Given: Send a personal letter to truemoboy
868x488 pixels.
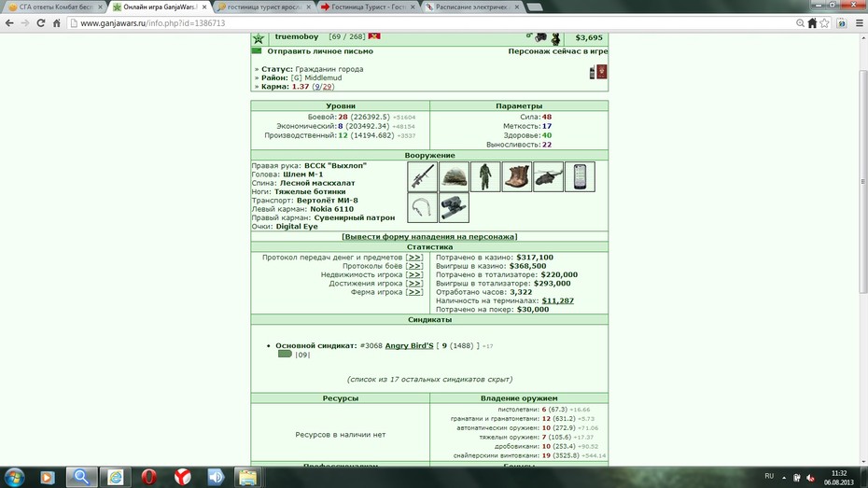Looking at the screenshot, I should [x=320, y=51].
